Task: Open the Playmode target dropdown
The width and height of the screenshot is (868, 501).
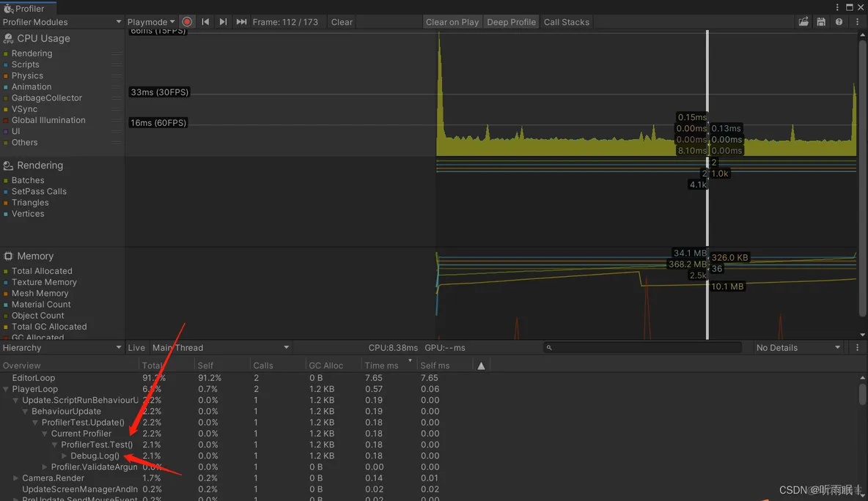Action: coord(150,22)
